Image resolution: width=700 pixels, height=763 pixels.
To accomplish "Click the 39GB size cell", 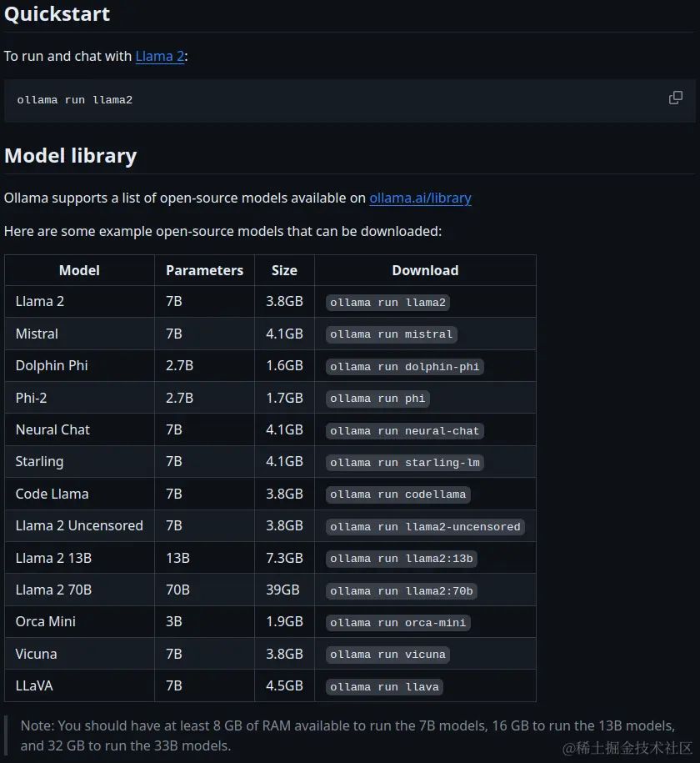I will click(282, 590).
